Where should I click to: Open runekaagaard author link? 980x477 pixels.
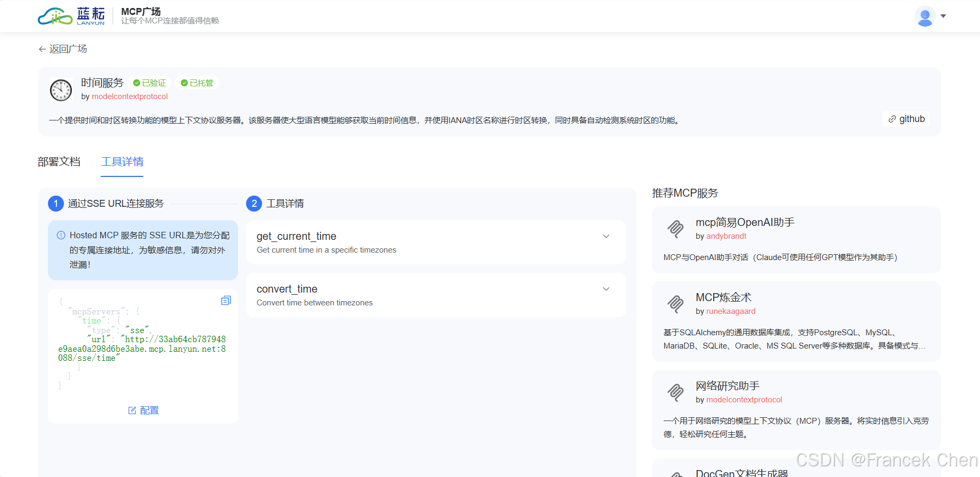731,311
